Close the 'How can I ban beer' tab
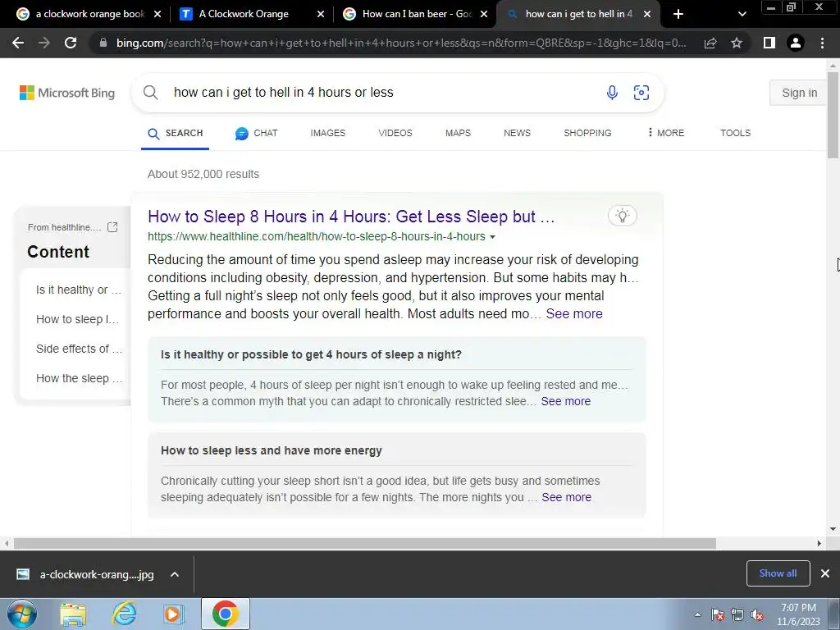This screenshot has width=840, height=630. click(484, 14)
